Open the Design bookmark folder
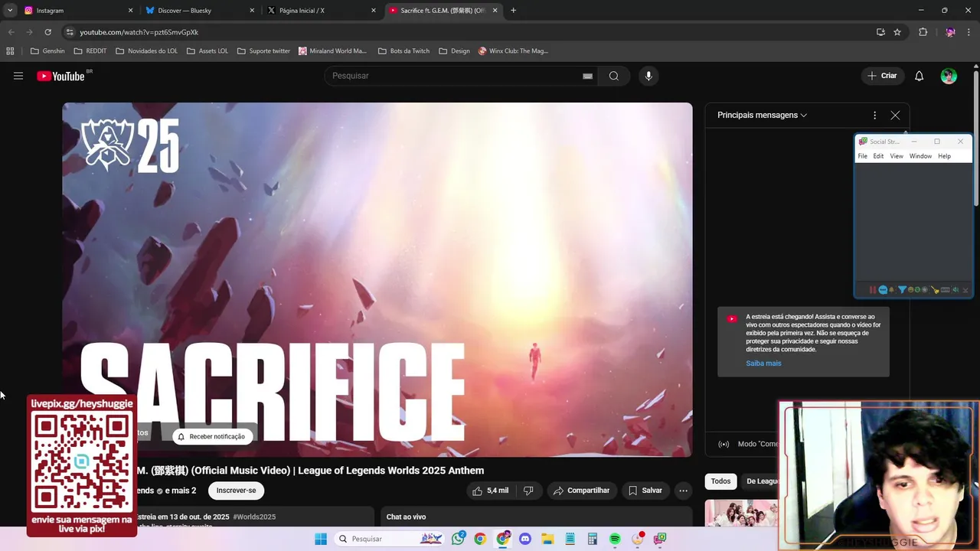This screenshot has height=551, width=980. coord(454,51)
